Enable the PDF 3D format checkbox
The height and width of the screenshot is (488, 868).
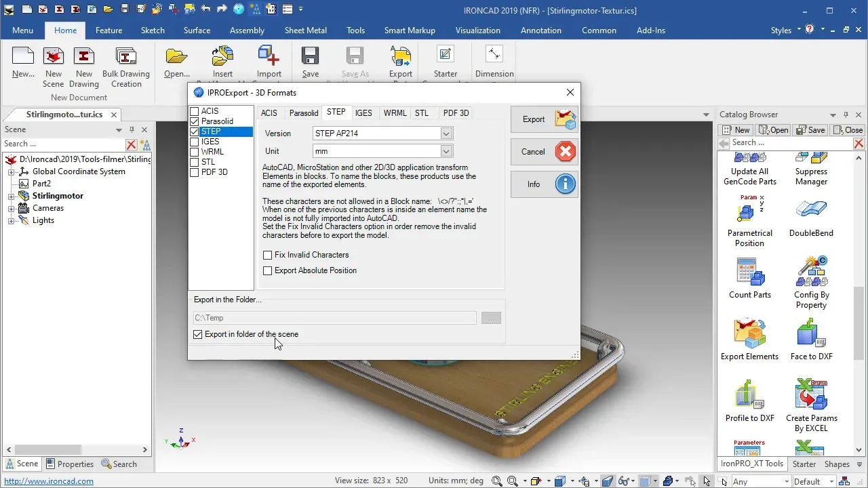195,172
